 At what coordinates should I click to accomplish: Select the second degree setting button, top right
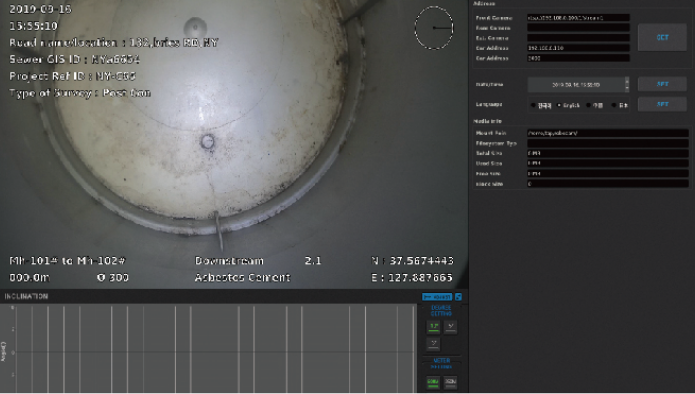coord(450,327)
